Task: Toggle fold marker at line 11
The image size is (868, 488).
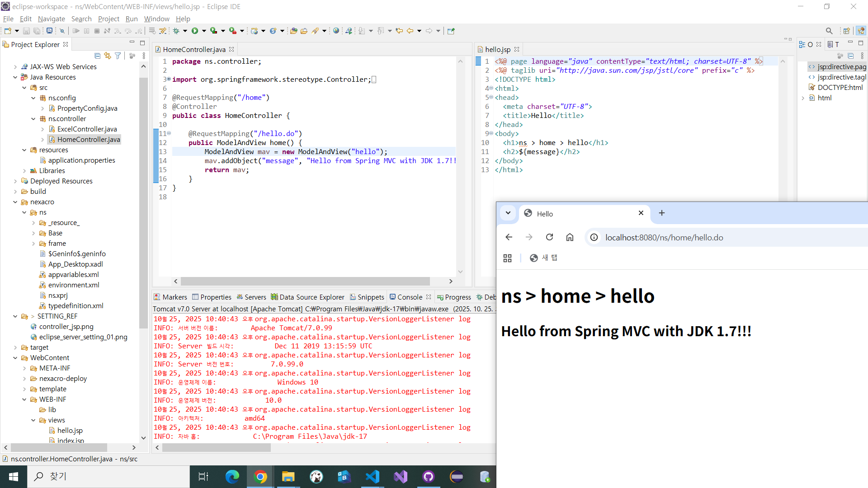Action: point(169,133)
